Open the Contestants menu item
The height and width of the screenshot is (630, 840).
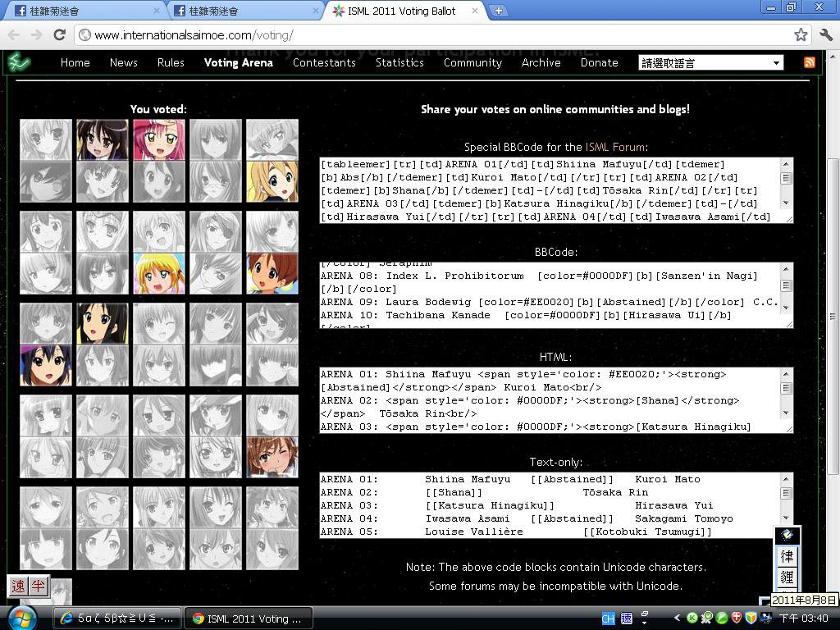click(324, 62)
